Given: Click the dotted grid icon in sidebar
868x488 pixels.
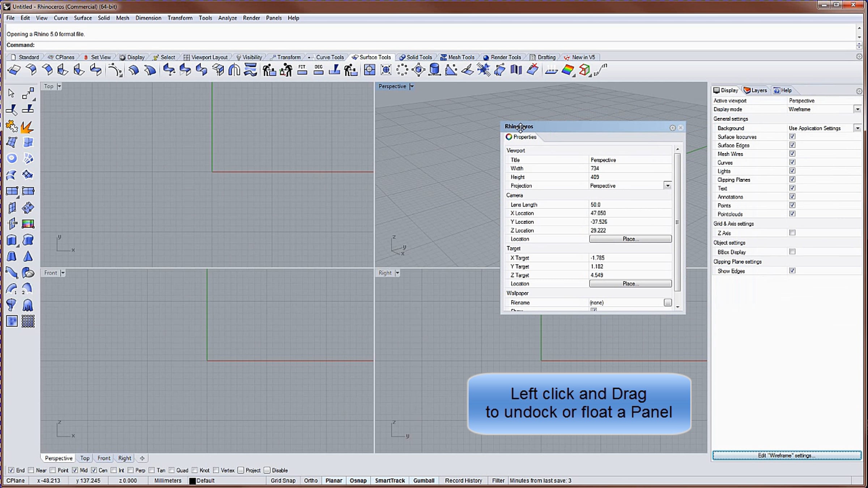Looking at the screenshot, I should pos(28,321).
